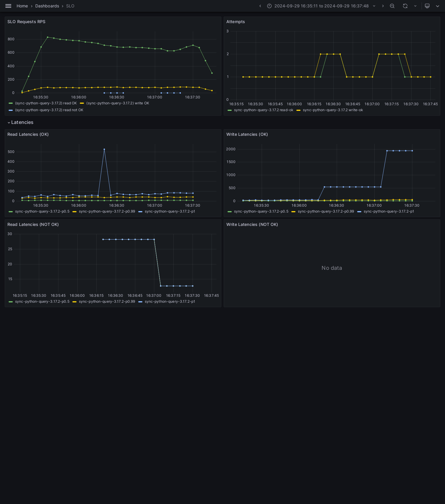
Task: Toggle kiosk TV view mode
Action: [427, 6]
